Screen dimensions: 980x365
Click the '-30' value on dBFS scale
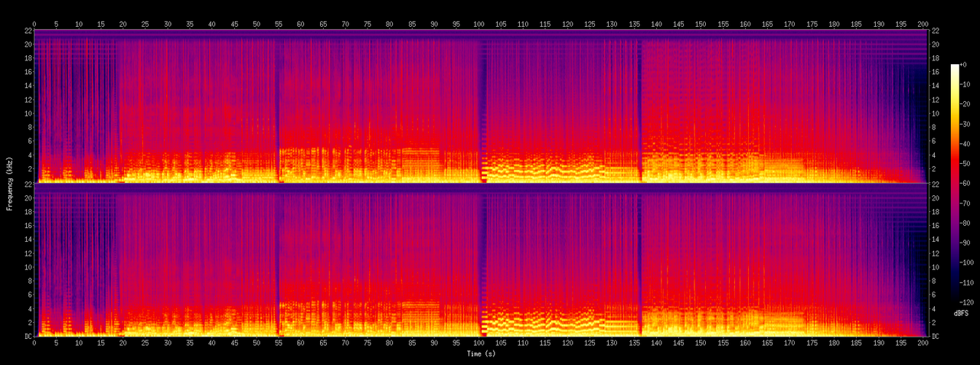pos(965,125)
